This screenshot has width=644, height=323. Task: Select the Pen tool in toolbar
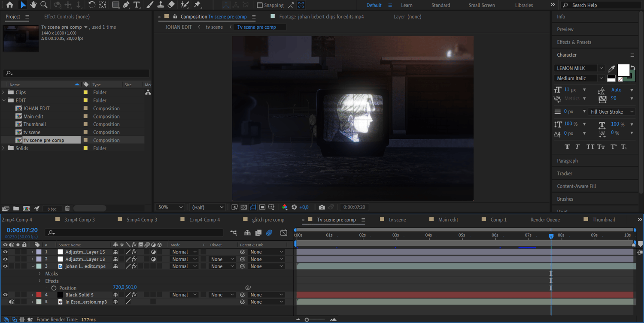pyautogui.click(x=126, y=5)
